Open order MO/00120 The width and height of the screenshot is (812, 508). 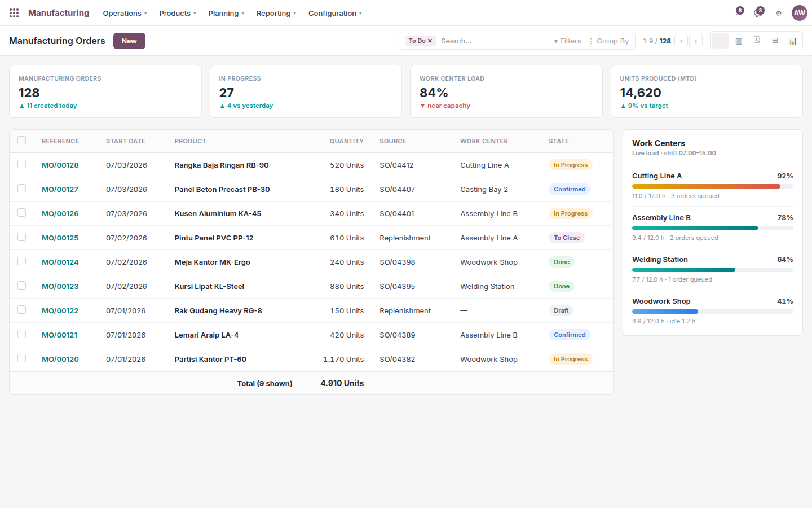click(x=60, y=359)
